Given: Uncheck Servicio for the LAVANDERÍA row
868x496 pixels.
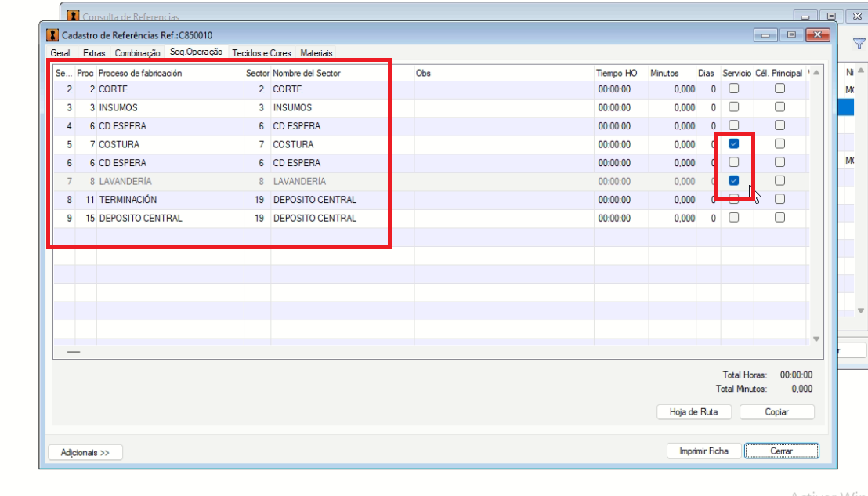Looking at the screenshot, I should coord(733,180).
